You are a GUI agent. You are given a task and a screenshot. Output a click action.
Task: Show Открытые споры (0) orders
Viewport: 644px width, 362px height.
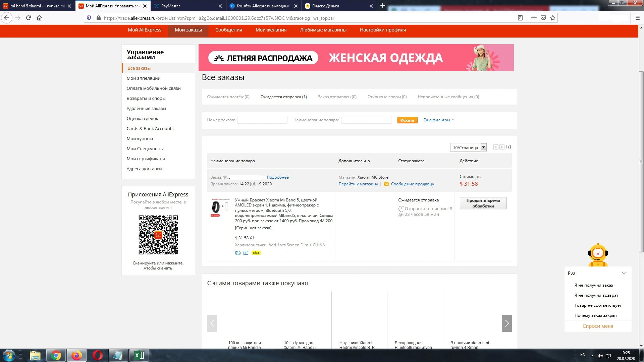pos(387,97)
